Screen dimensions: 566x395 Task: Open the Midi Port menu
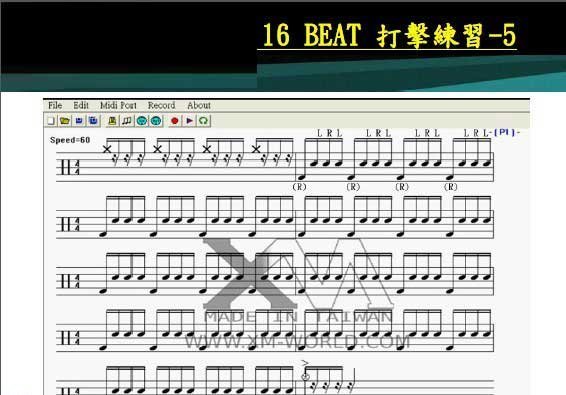click(118, 105)
